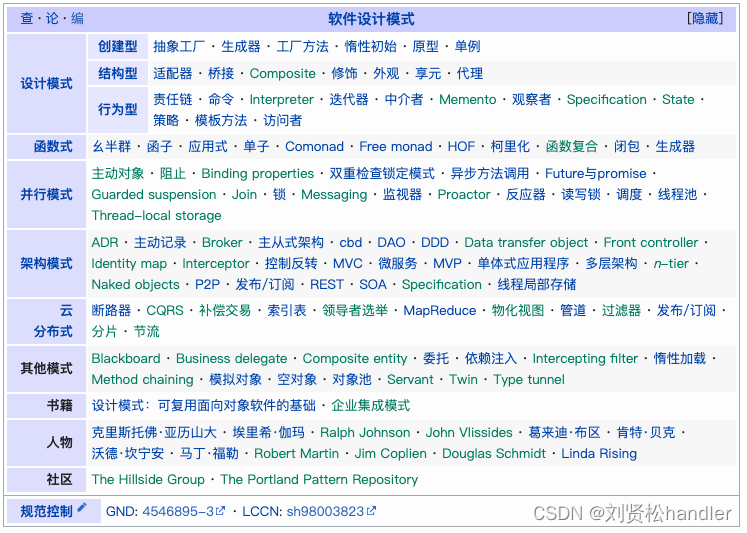Open the 柯里化 link

(510, 147)
